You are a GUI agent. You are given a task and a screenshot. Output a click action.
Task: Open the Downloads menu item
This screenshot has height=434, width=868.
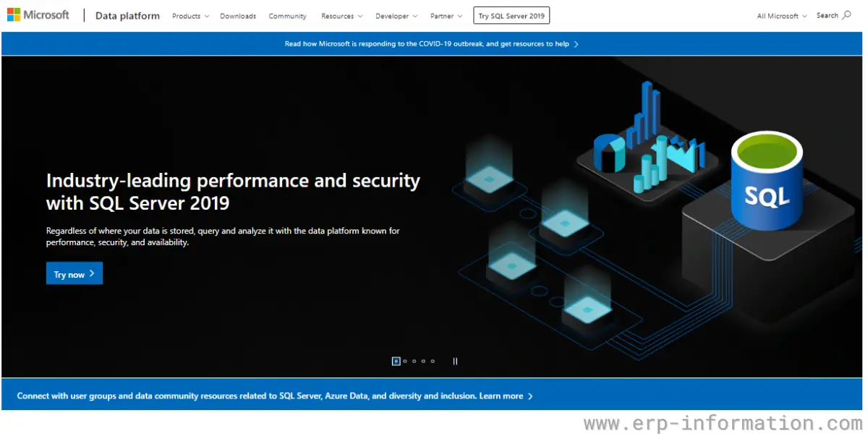pyautogui.click(x=238, y=16)
